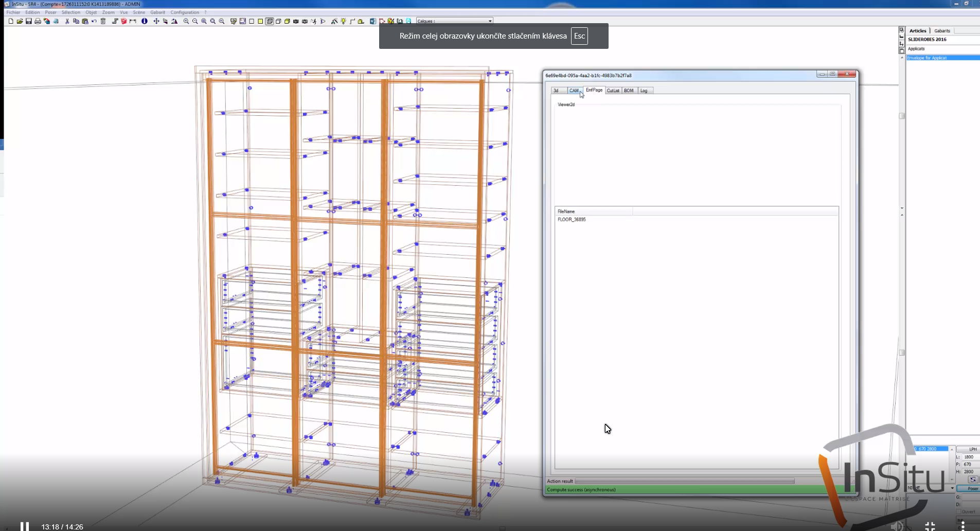Click the FileName column header

click(594, 211)
